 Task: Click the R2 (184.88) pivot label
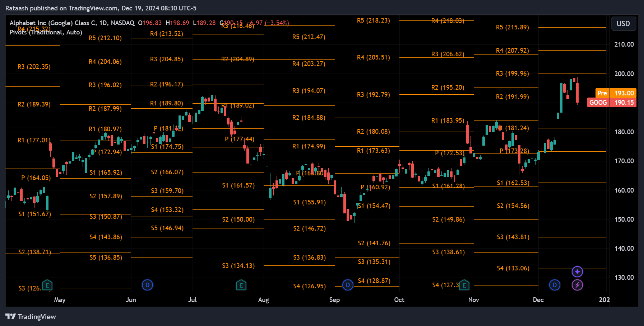[x=309, y=118]
